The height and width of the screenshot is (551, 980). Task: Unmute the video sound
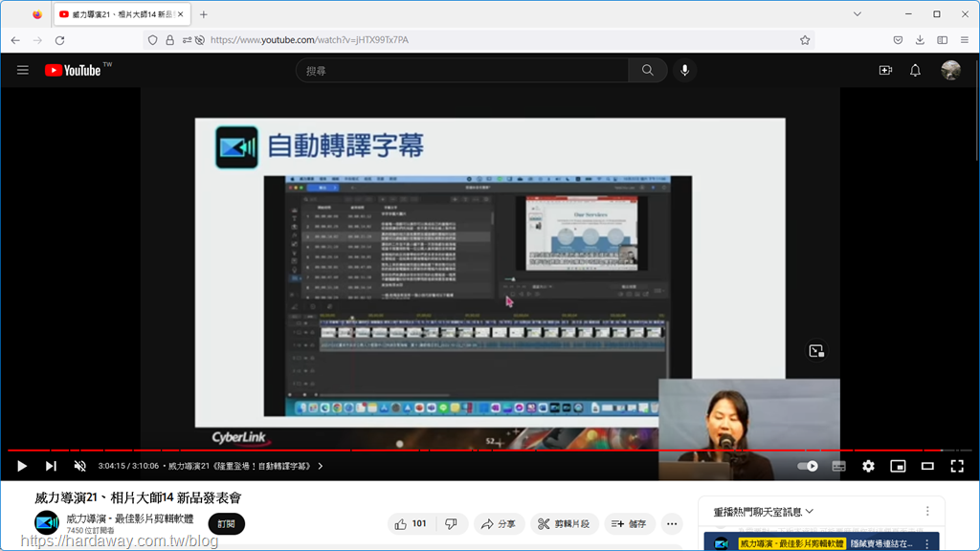pos(80,466)
